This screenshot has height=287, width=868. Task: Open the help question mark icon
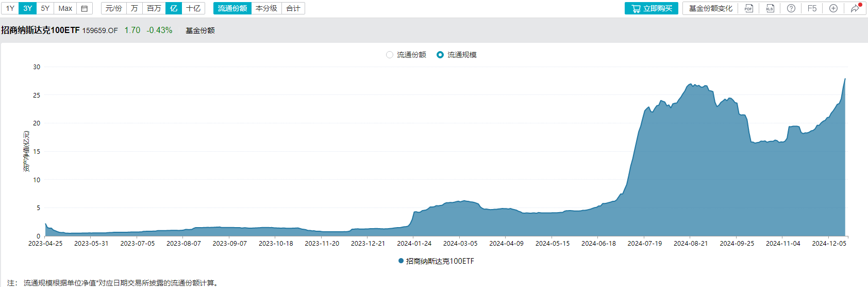click(x=791, y=8)
